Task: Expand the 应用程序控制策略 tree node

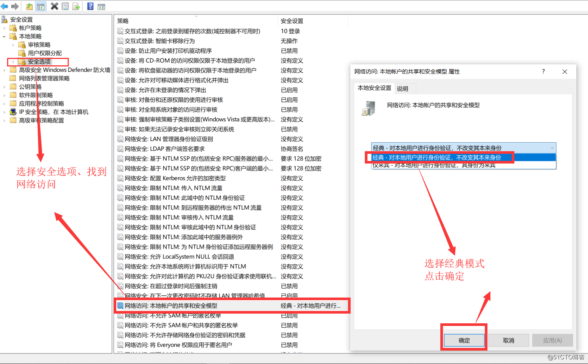Action: click(4, 103)
